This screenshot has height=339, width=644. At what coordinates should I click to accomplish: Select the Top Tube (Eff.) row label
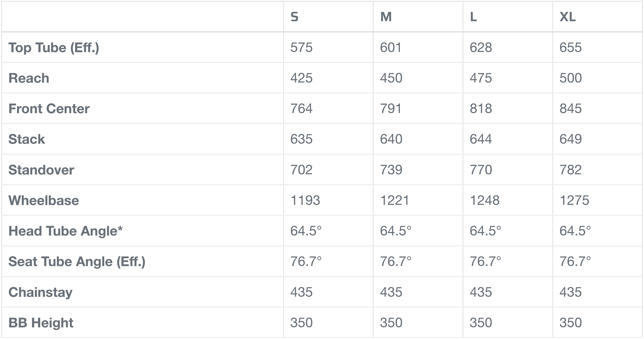(x=54, y=48)
